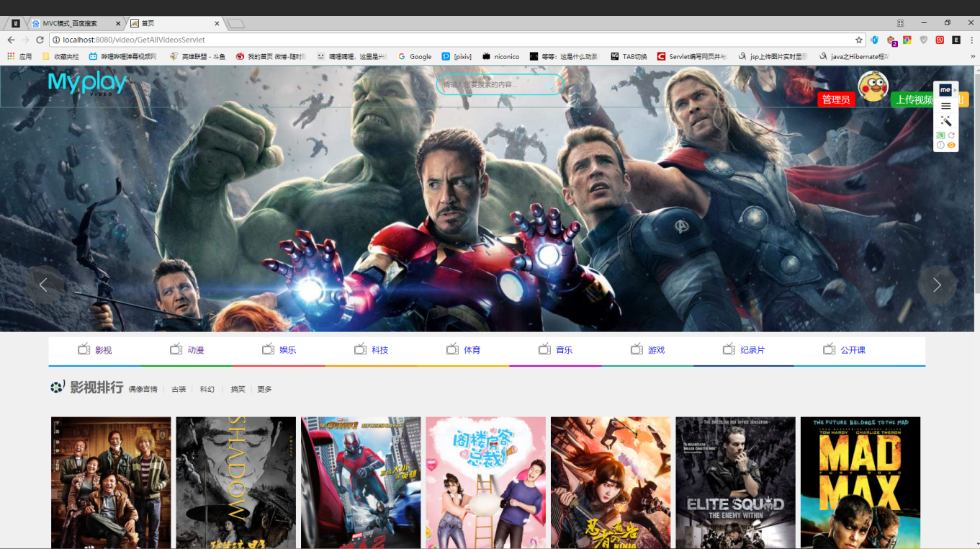The image size is (980, 549).
Task: Open the 收藏夹栏 bookmarks folder
Action: pos(60,56)
